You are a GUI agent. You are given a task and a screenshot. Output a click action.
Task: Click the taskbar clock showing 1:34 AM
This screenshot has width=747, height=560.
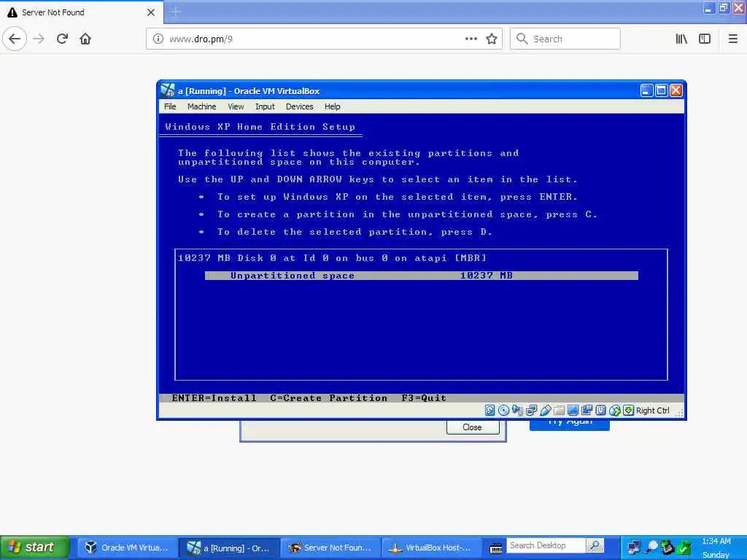pyautogui.click(x=716, y=541)
